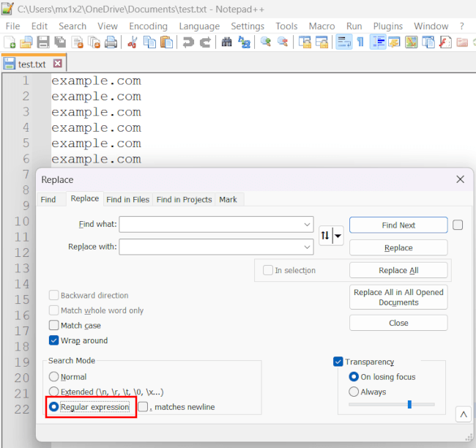Click the Redo arrow icon
Image resolution: width=476 pixels, height=448 pixels.
205,42
